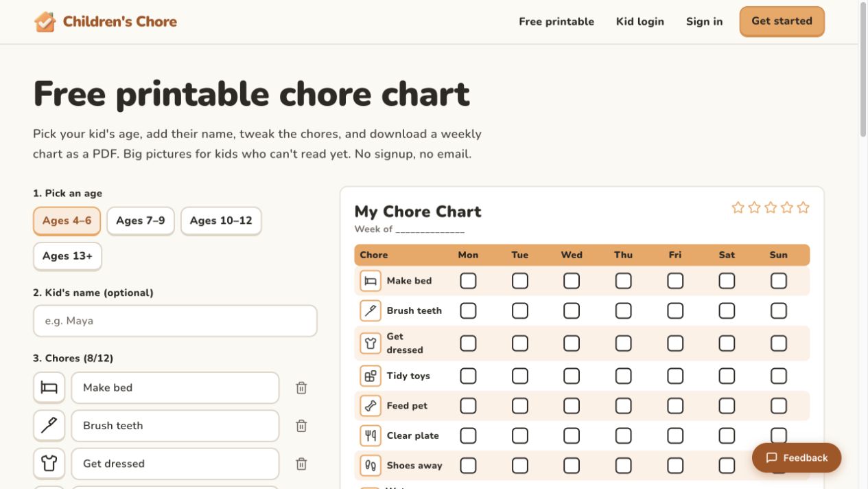868x489 pixels.
Task: Click the second star in the chart header
Action: coord(754,207)
